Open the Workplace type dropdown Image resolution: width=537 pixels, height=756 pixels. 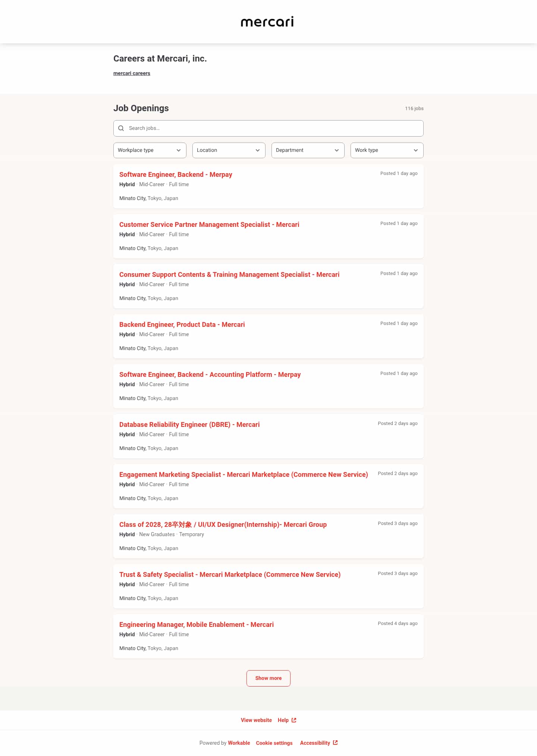150,150
